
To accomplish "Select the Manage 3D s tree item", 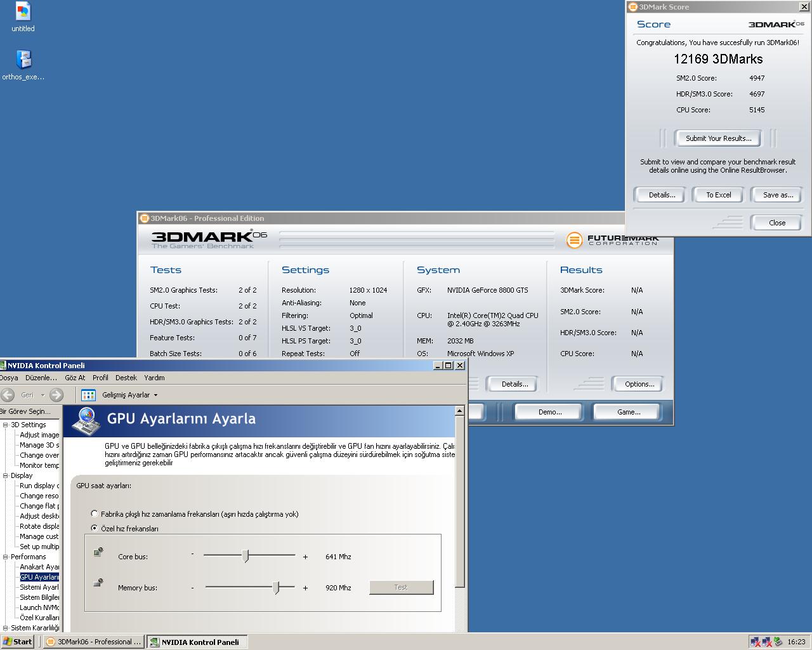I will pos(39,445).
